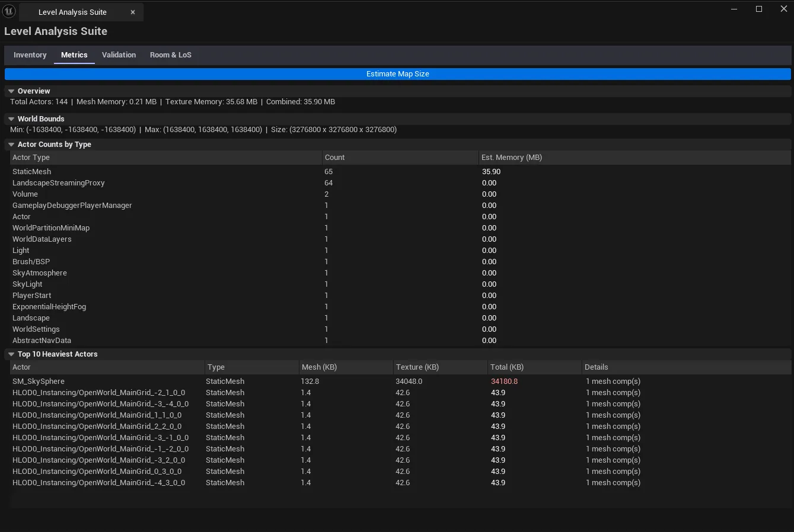
Task: Maximize the Level Analysis Suite window
Action: click(759, 9)
